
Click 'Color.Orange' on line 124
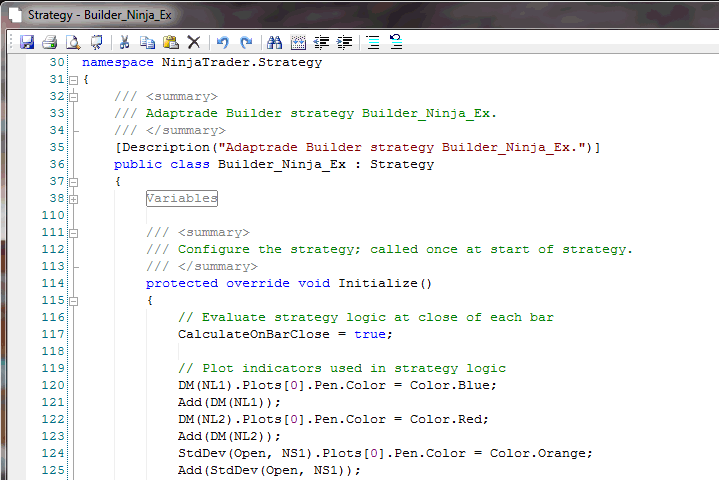[x=537, y=453]
